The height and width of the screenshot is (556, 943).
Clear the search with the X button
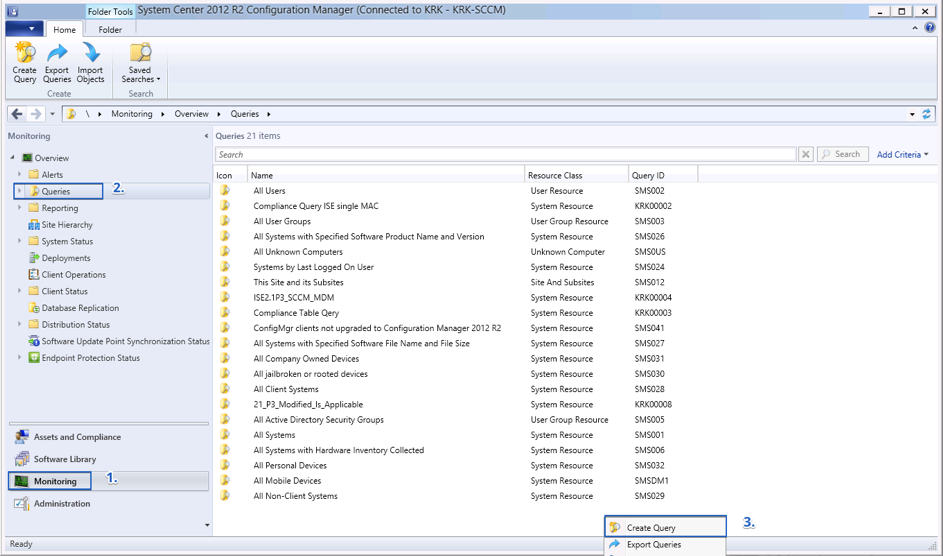(806, 154)
